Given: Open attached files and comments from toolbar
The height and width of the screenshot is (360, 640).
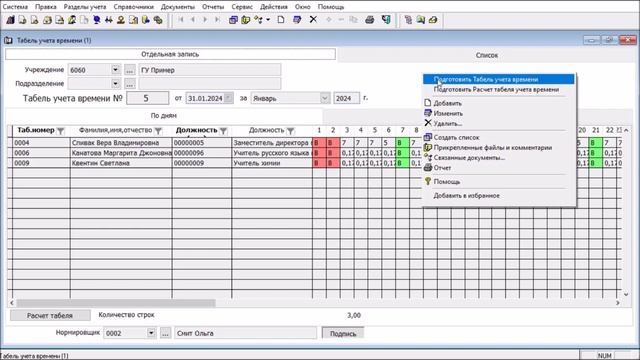Looking at the screenshot, I should 245,20.
